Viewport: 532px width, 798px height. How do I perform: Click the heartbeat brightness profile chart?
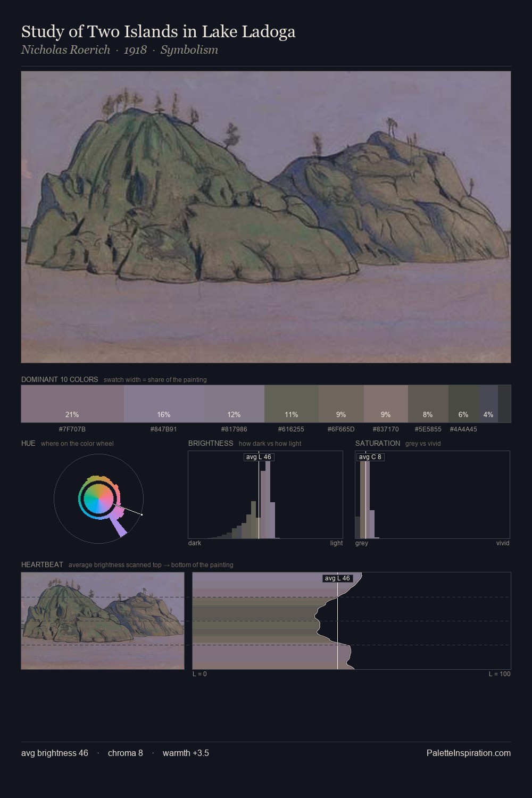352,621
